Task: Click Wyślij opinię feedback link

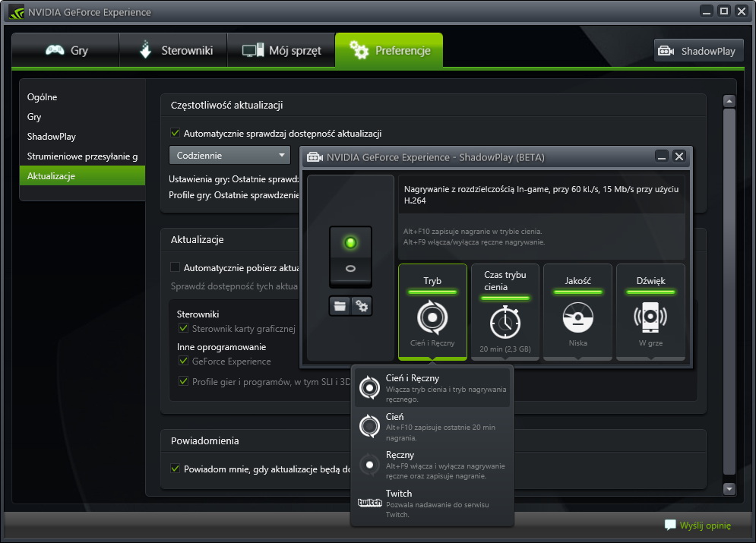Action: tap(705, 526)
